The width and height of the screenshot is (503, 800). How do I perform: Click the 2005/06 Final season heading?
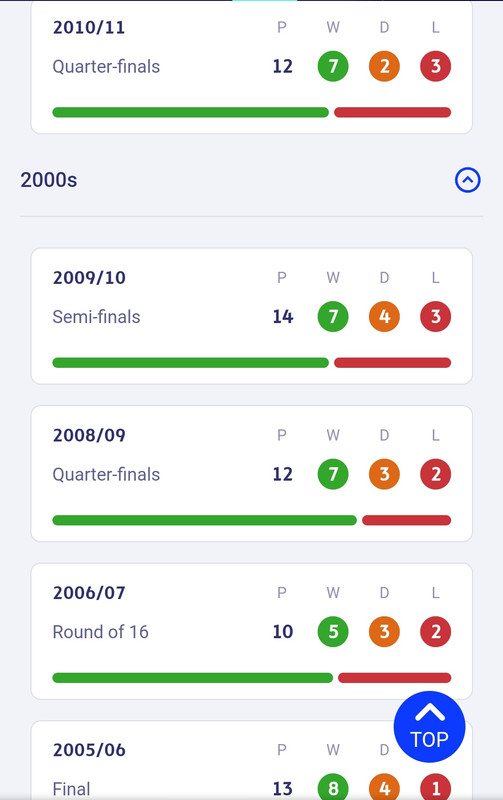click(x=89, y=750)
